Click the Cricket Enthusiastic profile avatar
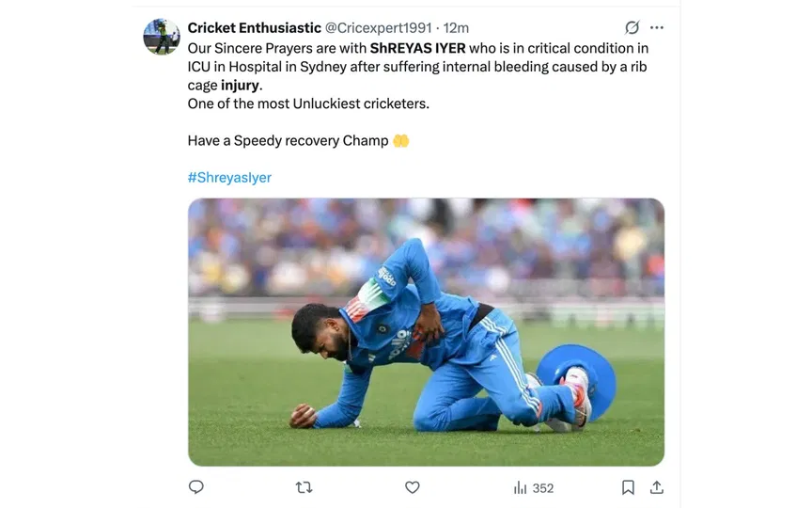Screen dimensions: 812x508 pos(161,37)
